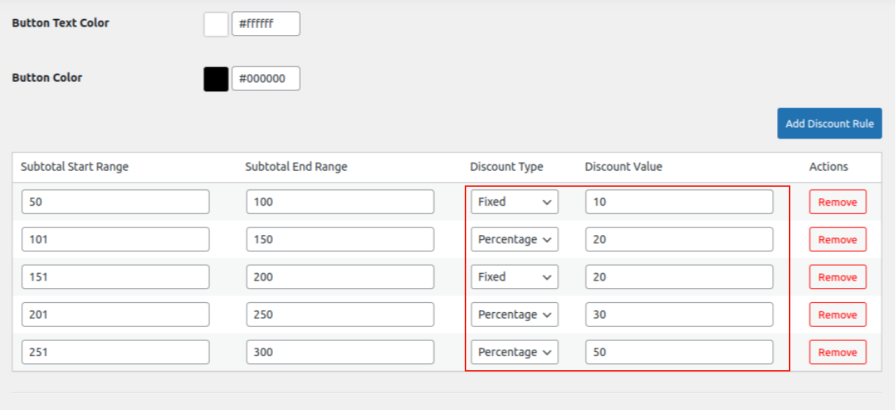Click Discount Value field containing 50
This screenshot has height=410, width=896.
point(679,352)
